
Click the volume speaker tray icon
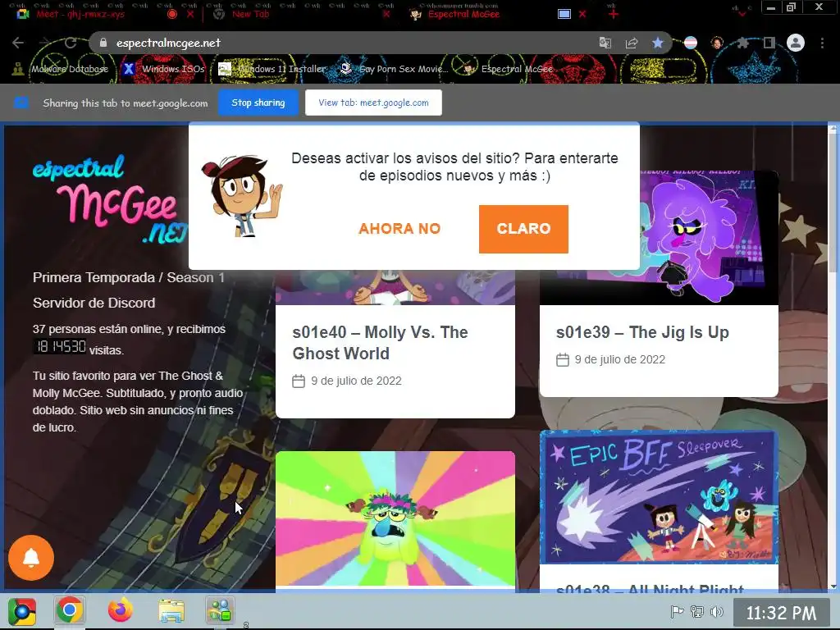[x=717, y=612]
